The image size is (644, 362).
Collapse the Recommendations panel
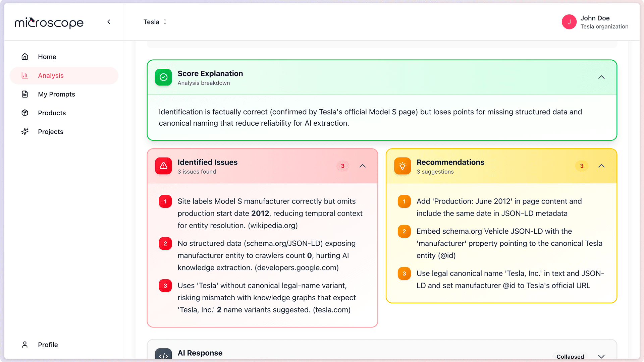click(x=601, y=166)
